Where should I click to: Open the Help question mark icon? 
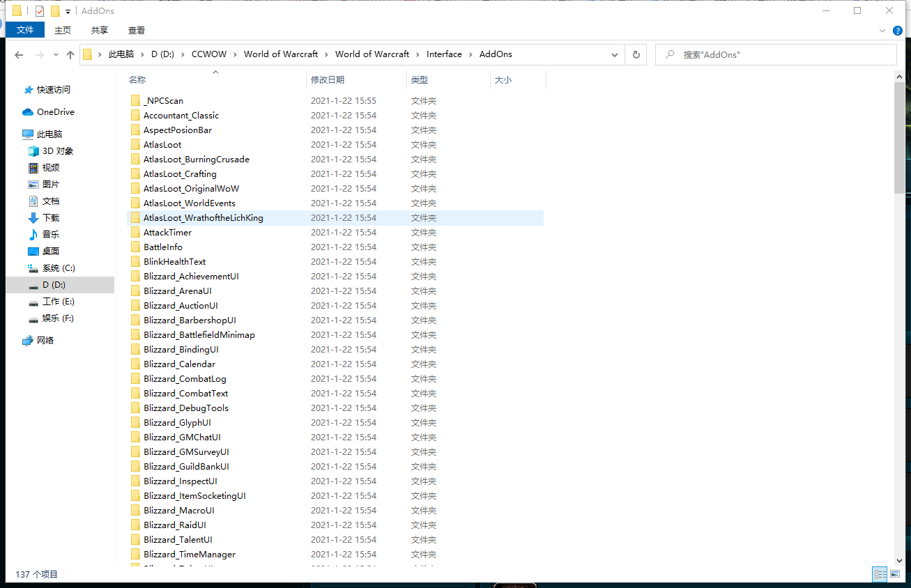(x=898, y=31)
